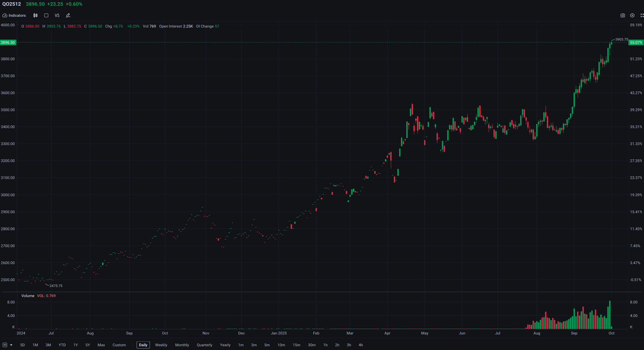Select the 10m interval
Viewport: 644px width, 350px height.
281,345
